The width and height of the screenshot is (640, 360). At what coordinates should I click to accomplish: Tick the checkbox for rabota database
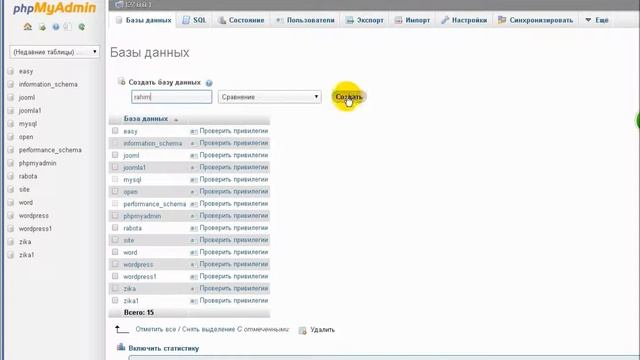[x=115, y=228]
